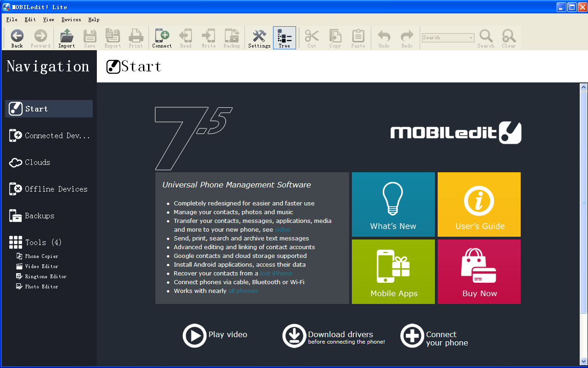588x368 pixels.
Task: Follow the 'lost iPhone' link
Action: click(276, 273)
